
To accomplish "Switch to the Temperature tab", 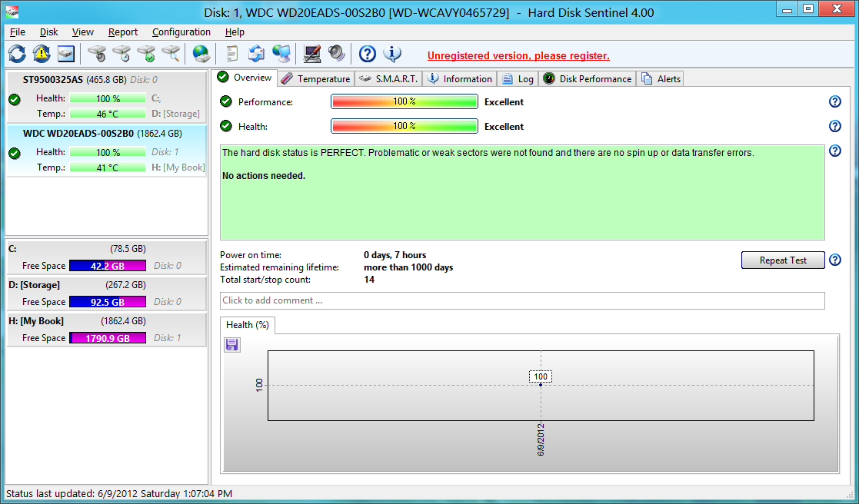I will [x=316, y=79].
